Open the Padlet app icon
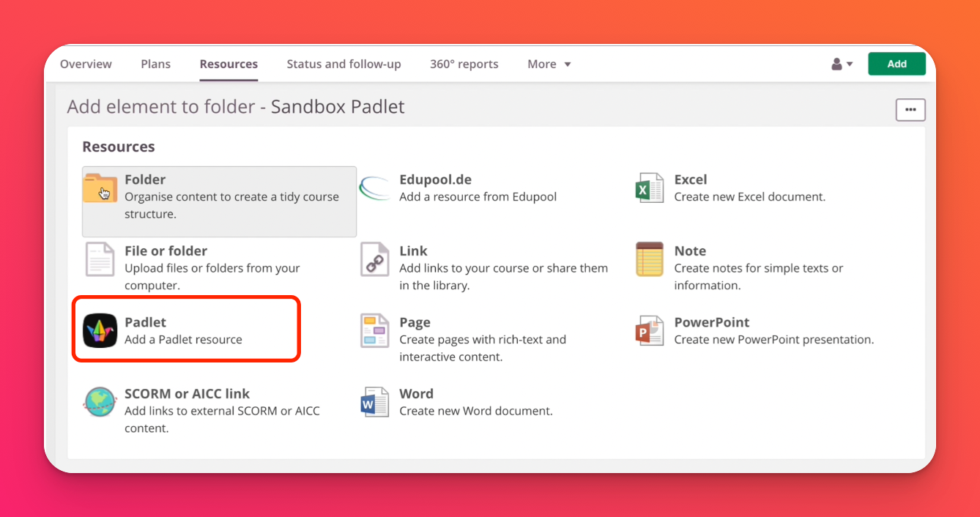 pos(100,331)
